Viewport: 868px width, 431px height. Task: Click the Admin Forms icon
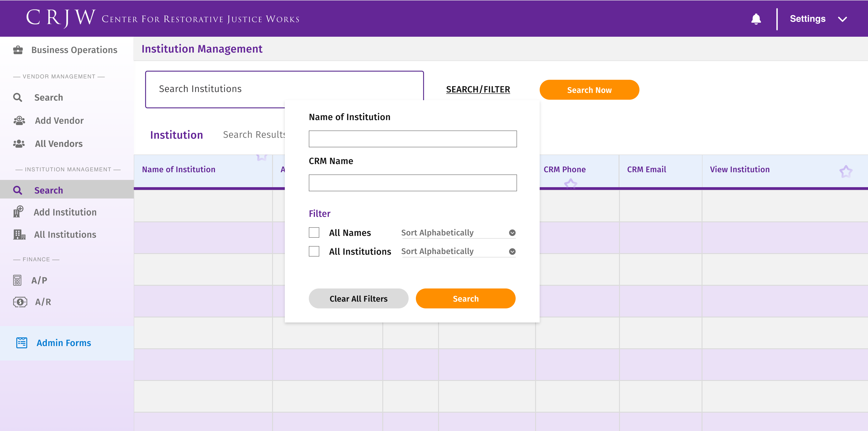coord(22,343)
